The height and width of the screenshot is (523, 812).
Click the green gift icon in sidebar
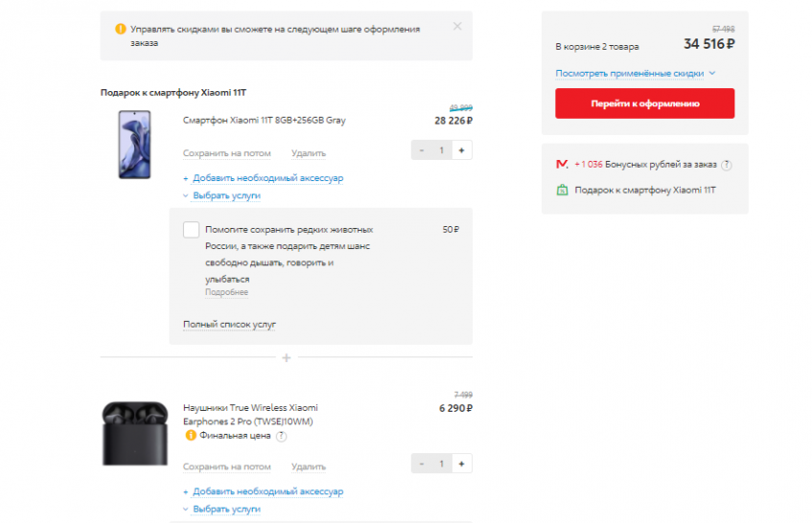562,190
